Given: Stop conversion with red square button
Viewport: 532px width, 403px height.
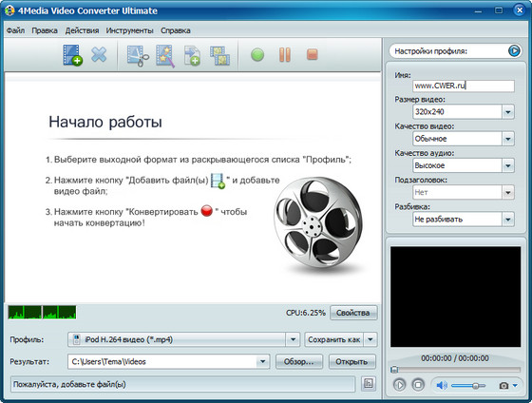Looking at the screenshot, I should (313, 54).
